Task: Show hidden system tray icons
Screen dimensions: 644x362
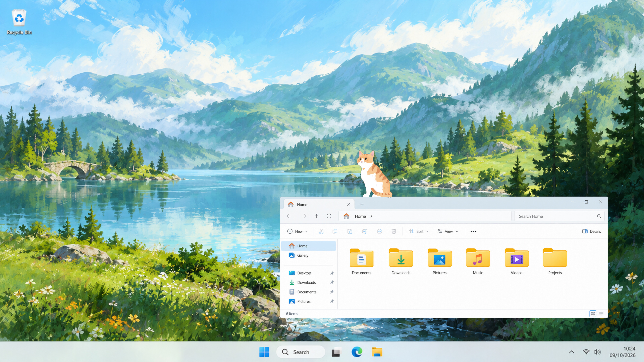Action: pyautogui.click(x=572, y=352)
